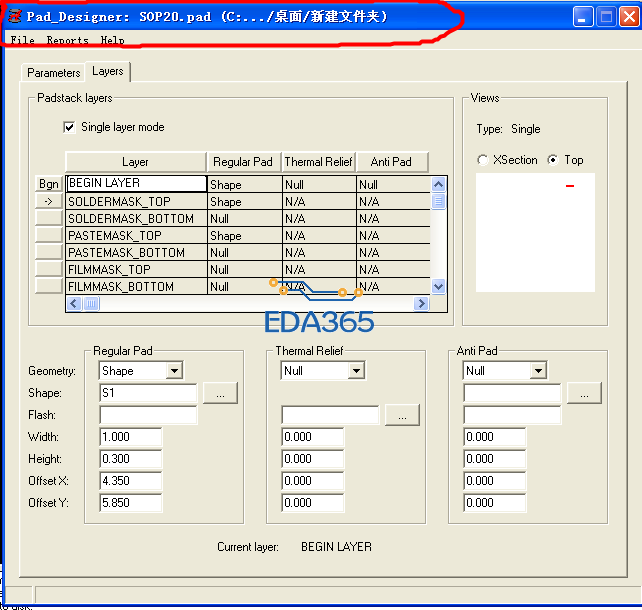Click the Thermal Relief Width field
The height and width of the screenshot is (610, 642).
[313, 437]
